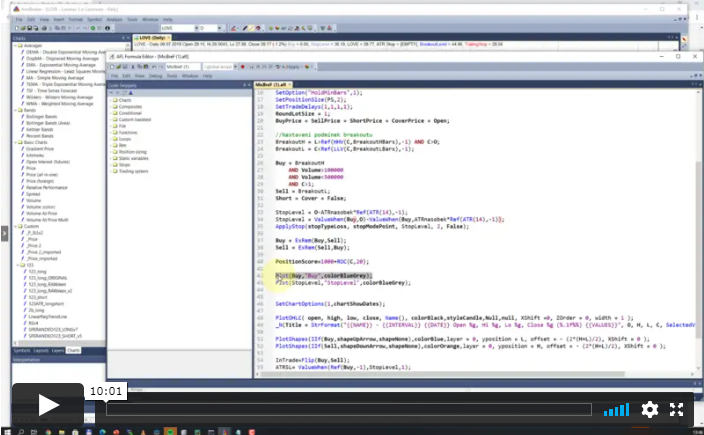The image size is (704, 435).
Task: Collapse the Basic Charts folder
Action: coord(15,144)
